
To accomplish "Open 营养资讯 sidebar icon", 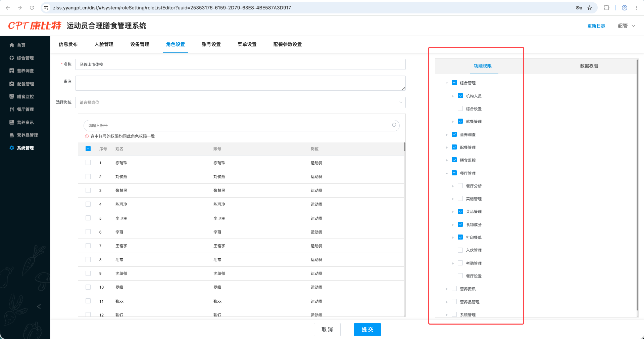I will 12,122.
